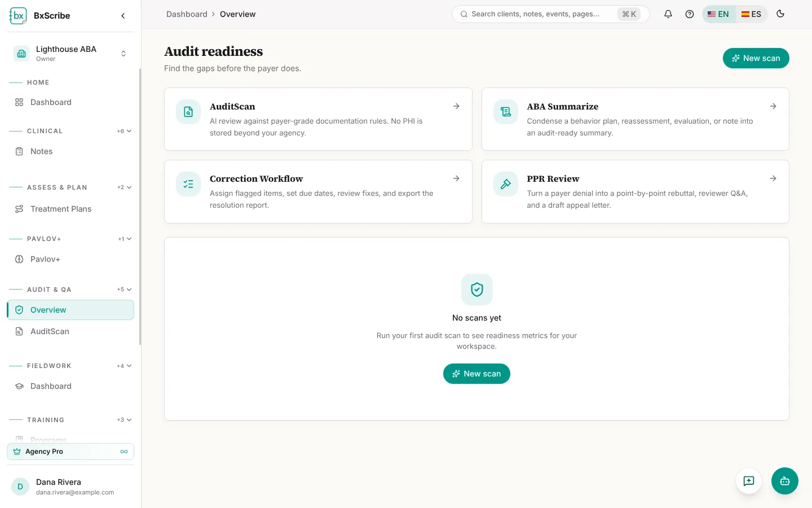Expand the Assess & Plan section +2
Image resolution: width=812 pixels, height=508 pixels.
pos(124,187)
